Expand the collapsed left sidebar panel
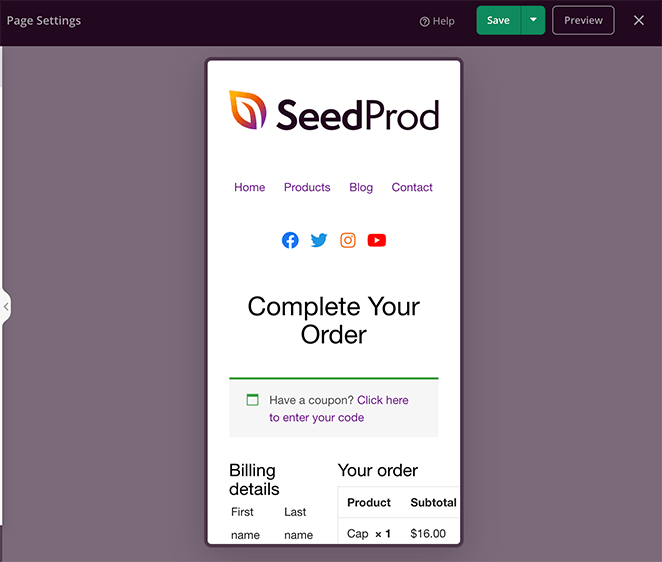The image size is (662, 562). [x=6, y=307]
